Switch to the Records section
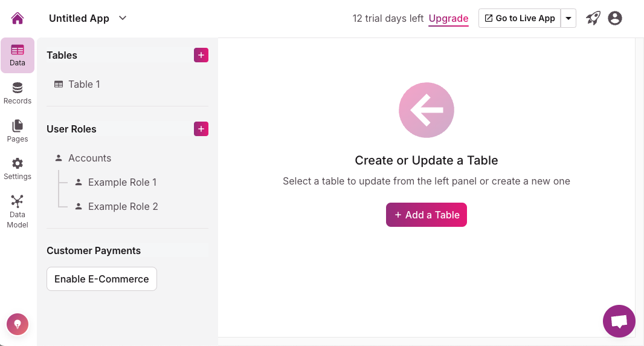The width and height of the screenshot is (644, 346). [18, 94]
